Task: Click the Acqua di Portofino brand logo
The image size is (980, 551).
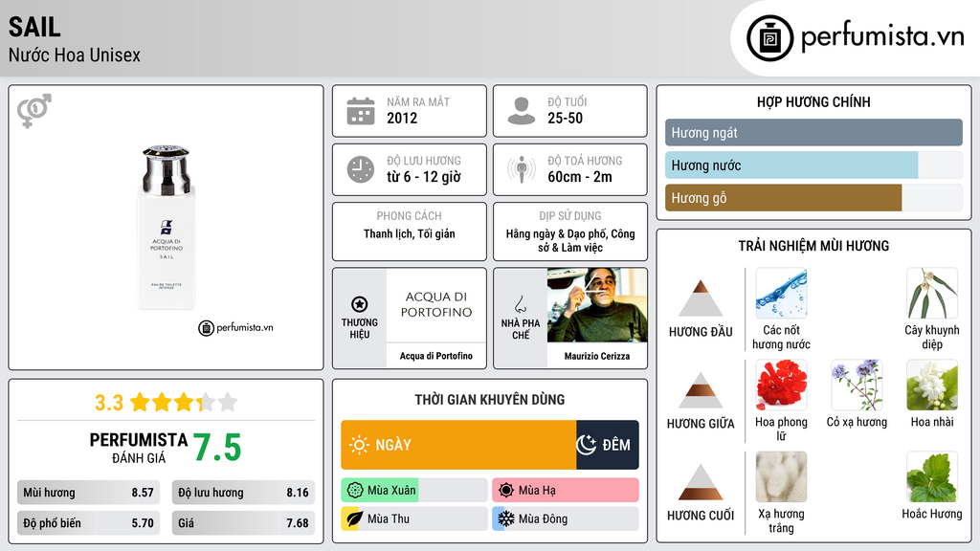Action: coord(436,304)
